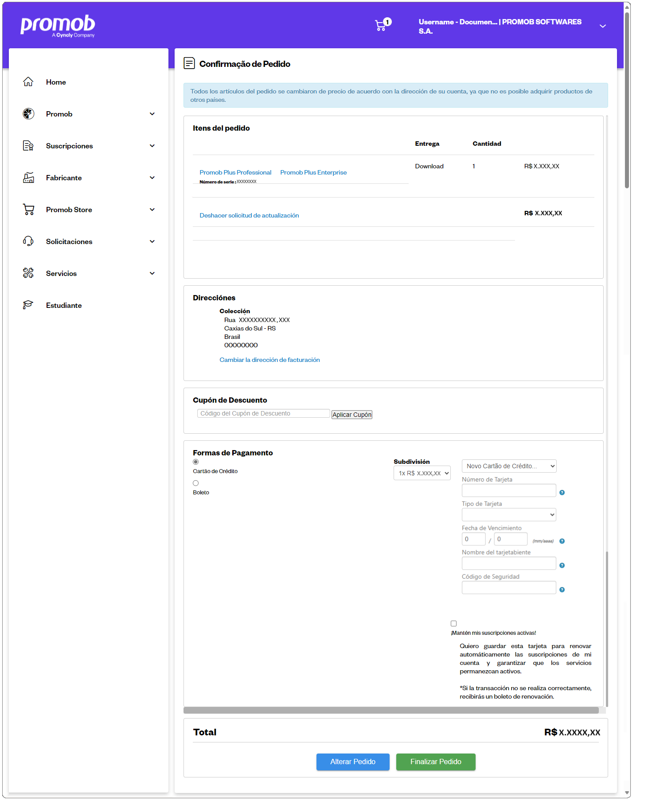Expand the Suscripciones submenu chevron
This screenshot has width=648, height=812.
pyautogui.click(x=152, y=146)
